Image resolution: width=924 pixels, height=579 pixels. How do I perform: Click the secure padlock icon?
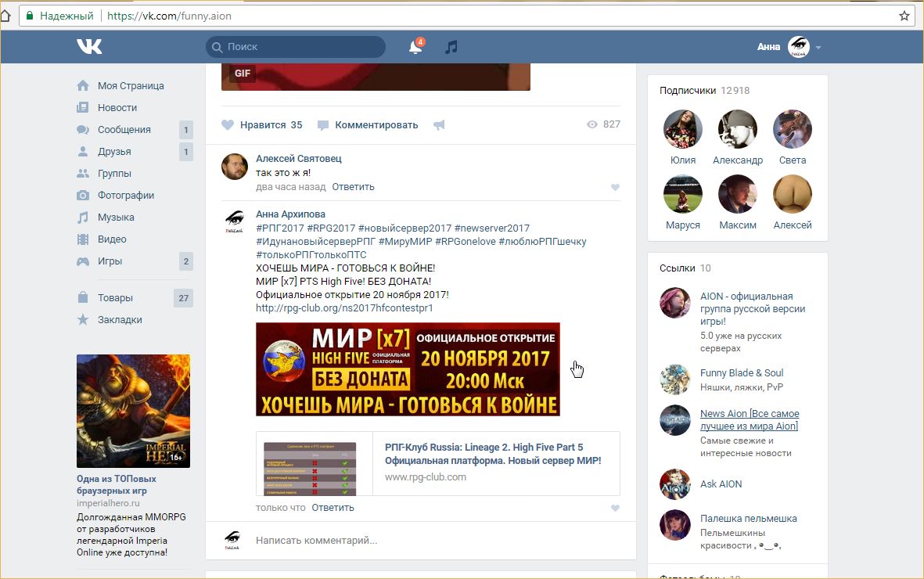pyautogui.click(x=30, y=16)
